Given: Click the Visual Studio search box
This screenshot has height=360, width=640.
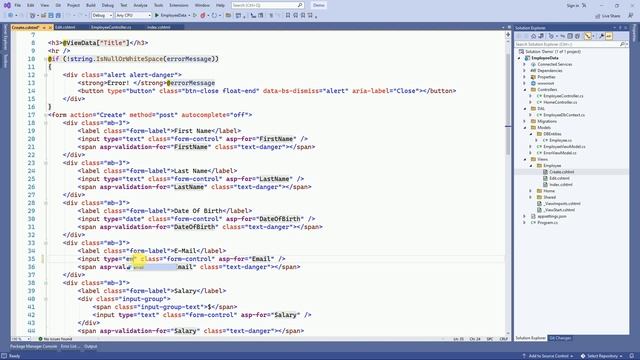Looking at the screenshot, I should coord(267,5).
